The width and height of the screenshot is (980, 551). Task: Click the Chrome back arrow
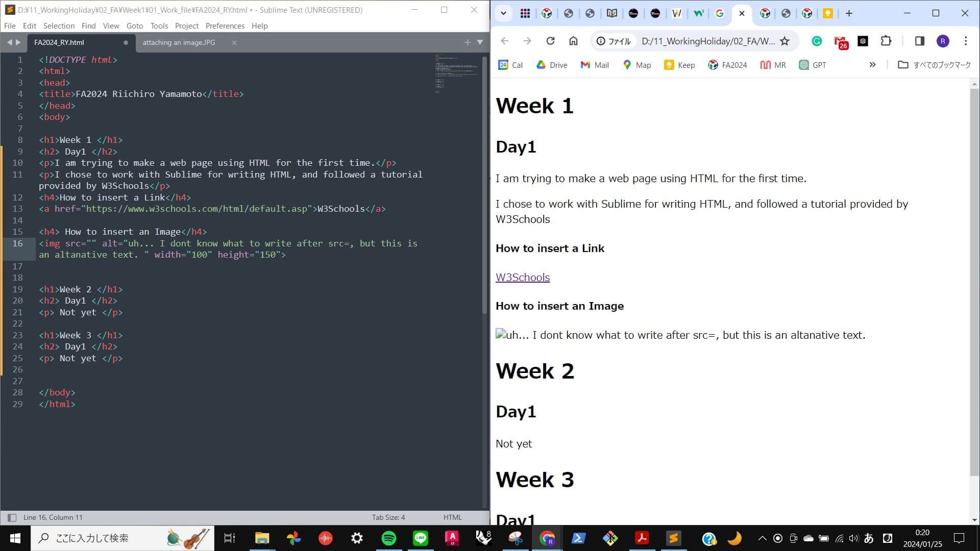point(504,41)
